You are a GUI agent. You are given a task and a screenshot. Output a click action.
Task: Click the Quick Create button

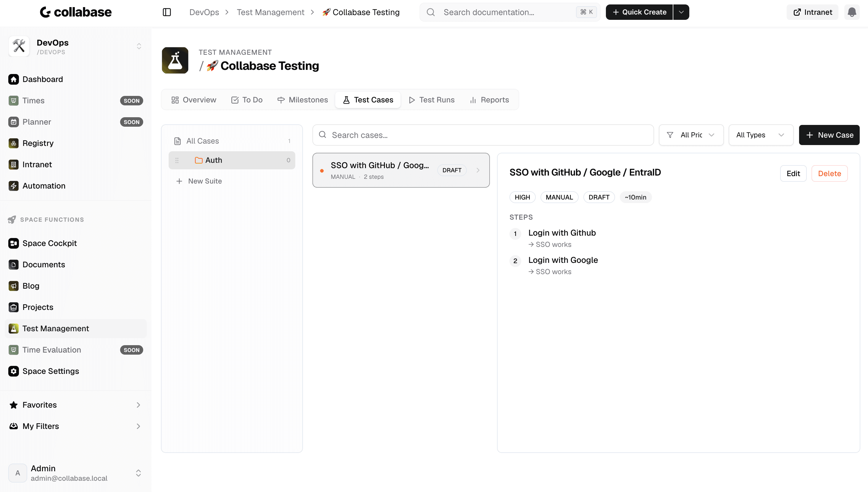[639, 12]
